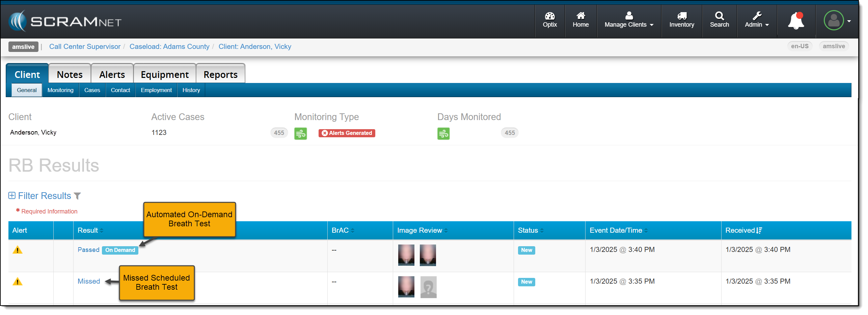The height and width of the screenshot is (315, 868).
Task: Click the breath monitoring icon under Days Monitored
Action: coord(443,134)
